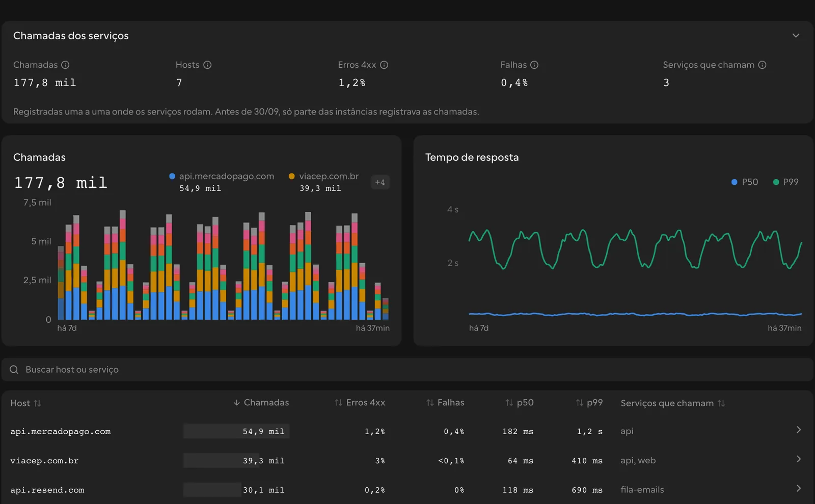Click the Tempo de resposta chart title
This screenshot has width=815, height=504.
472,157
